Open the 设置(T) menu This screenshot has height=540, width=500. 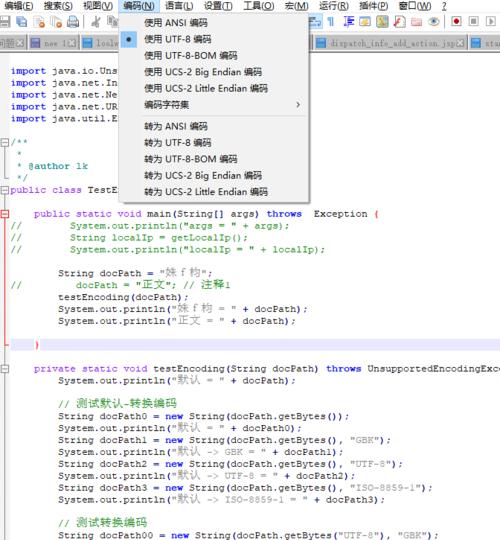218,6
